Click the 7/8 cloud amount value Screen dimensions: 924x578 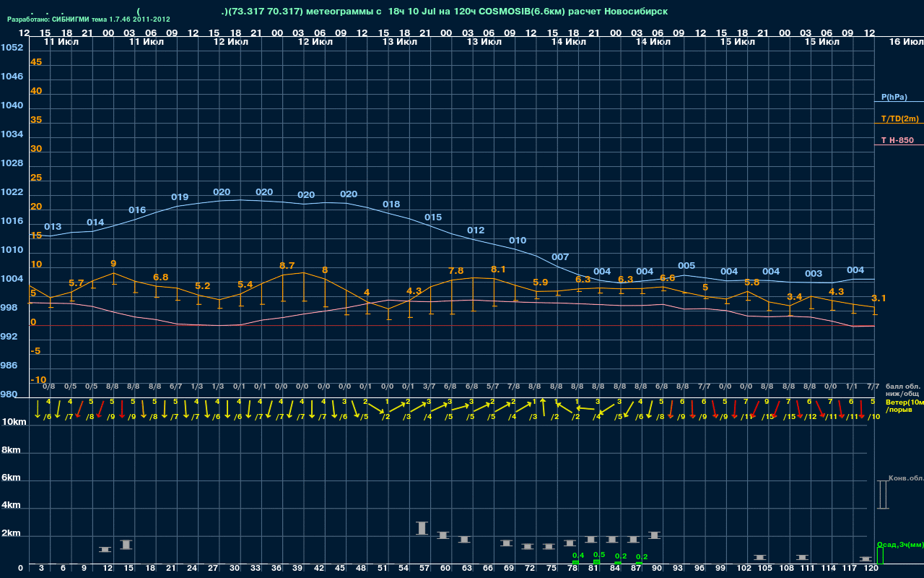coord(514,387)
